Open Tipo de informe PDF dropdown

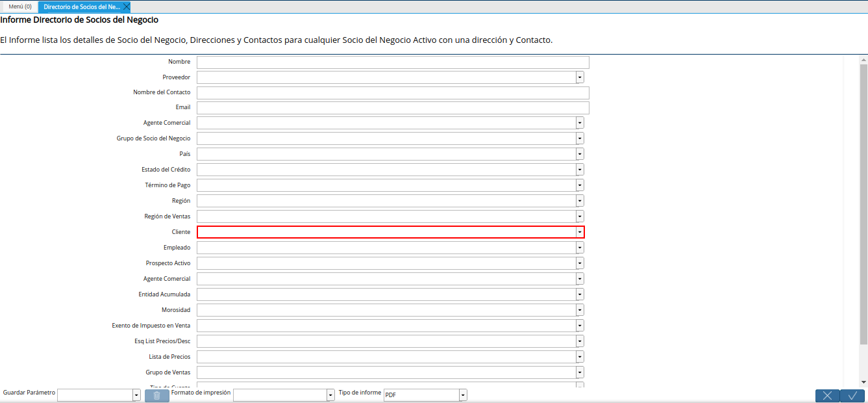coord(463,395)
